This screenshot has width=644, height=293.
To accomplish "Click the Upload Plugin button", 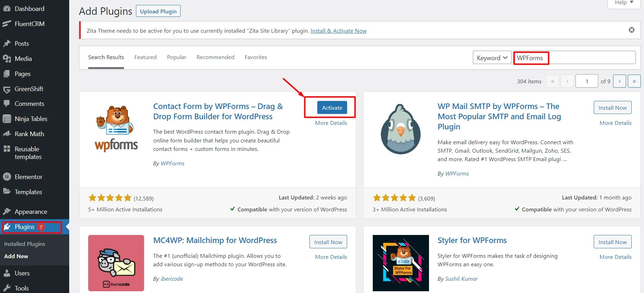I will 158,11.
